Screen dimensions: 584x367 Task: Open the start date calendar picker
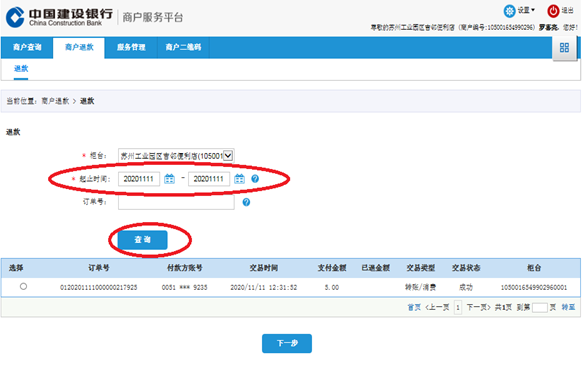169,179
